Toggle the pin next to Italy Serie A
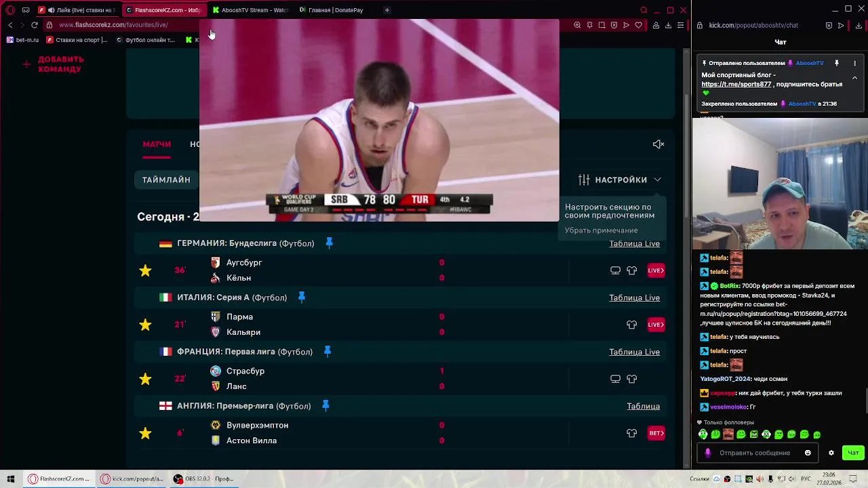Image resolution: width=868 pixels, height=488 pixels. [x=302, y=297]
